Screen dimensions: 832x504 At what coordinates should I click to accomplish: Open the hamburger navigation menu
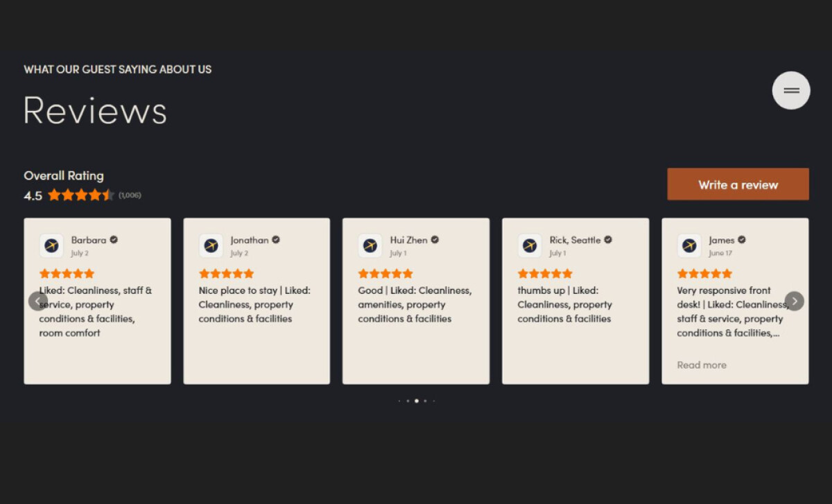tap(791, 90)
